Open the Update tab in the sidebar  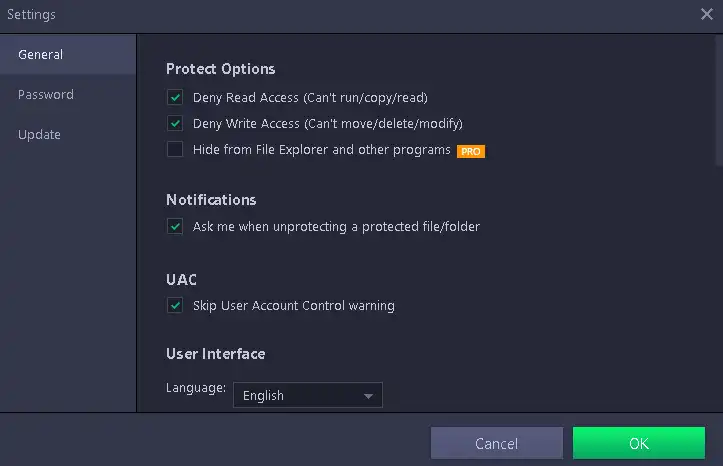[x=39, y=135]
